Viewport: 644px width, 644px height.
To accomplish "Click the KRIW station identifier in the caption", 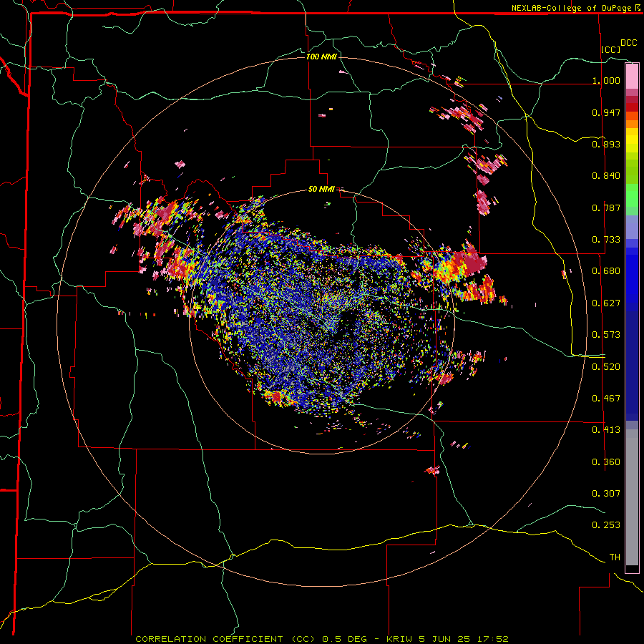I will (x=400, y=639).
